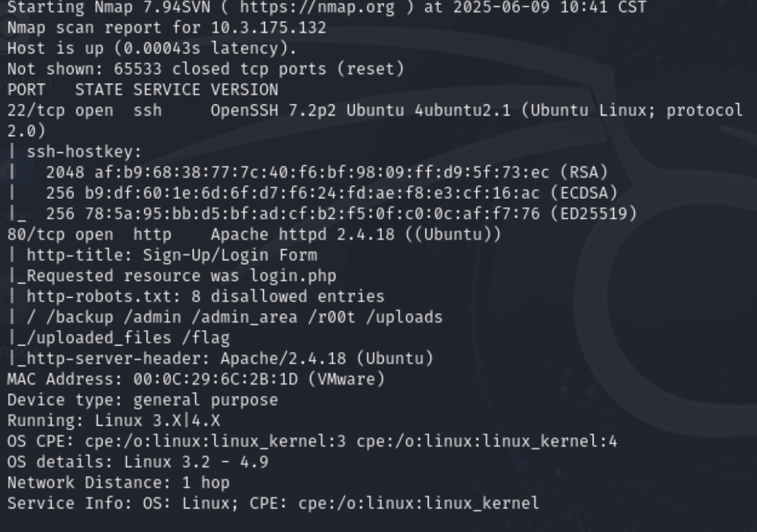
Task: Click the /backup path in robots entries
Action: coord(80,317)
